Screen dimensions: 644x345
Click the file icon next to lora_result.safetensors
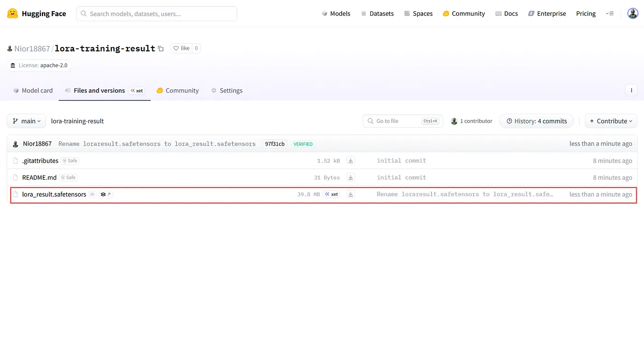point(16,194)
